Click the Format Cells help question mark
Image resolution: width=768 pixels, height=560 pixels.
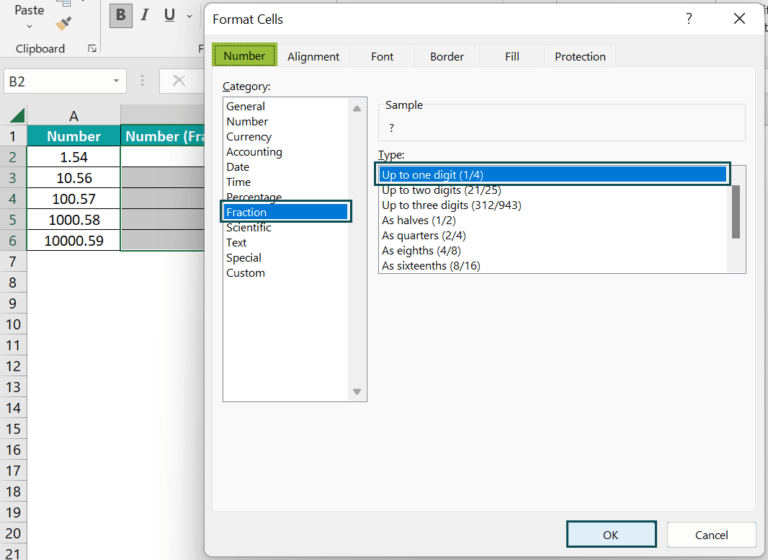click(689, 19)
